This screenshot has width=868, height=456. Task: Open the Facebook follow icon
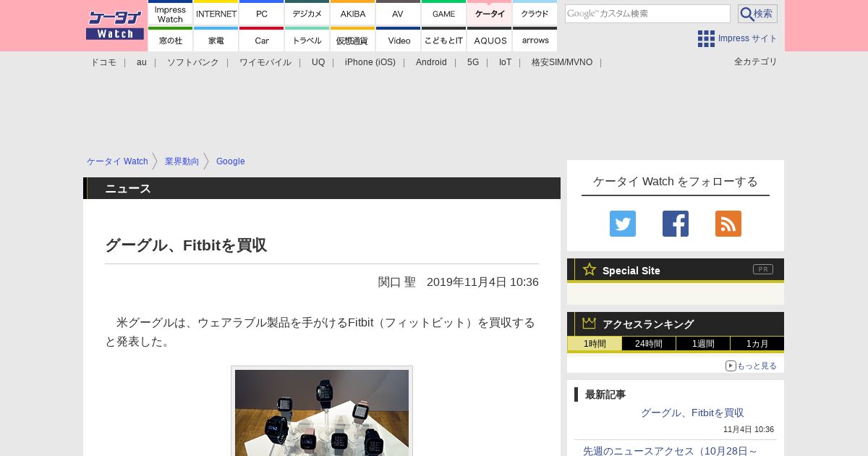pyautogui.click(x=676, y=224)
